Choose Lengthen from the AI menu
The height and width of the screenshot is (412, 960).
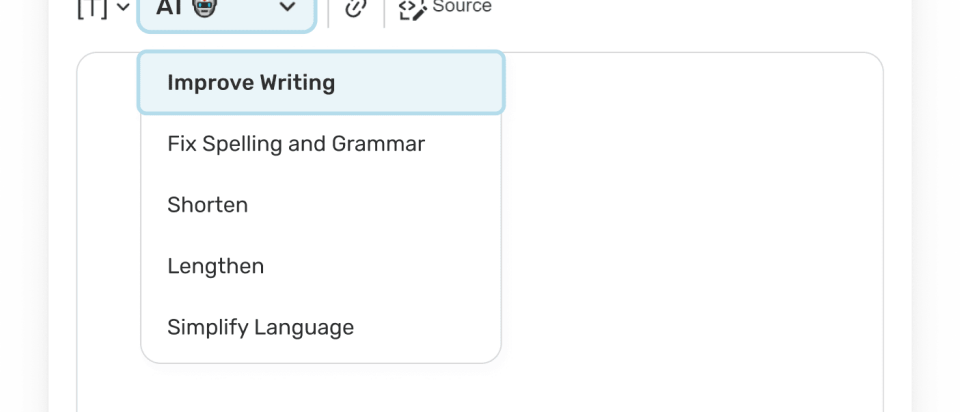click(216, 266)
